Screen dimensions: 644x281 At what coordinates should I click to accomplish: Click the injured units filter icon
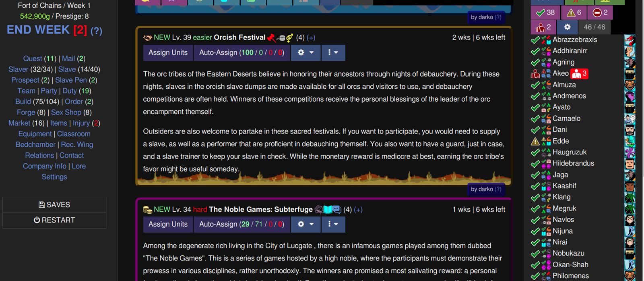point(543,27)
